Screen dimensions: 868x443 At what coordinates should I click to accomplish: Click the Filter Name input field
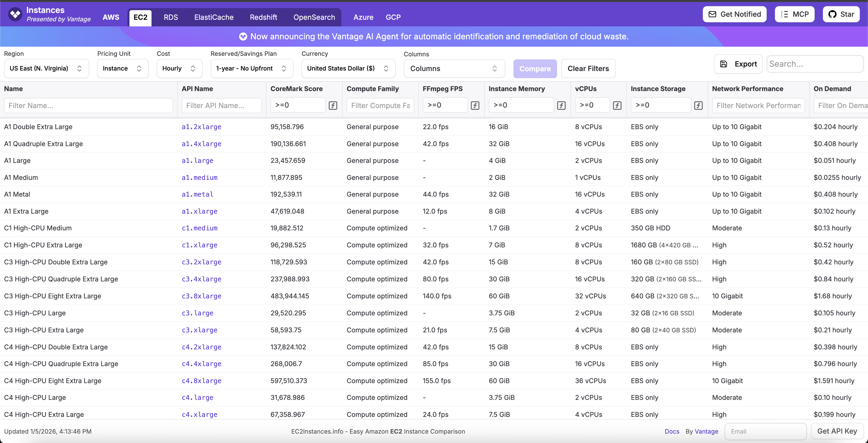pos(88,106)
